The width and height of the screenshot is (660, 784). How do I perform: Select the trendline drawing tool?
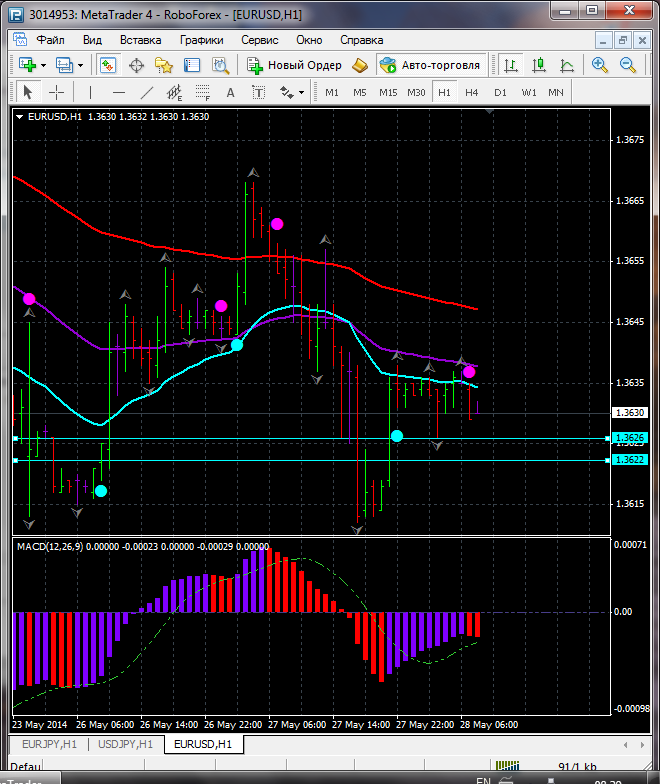pos(146,92)
